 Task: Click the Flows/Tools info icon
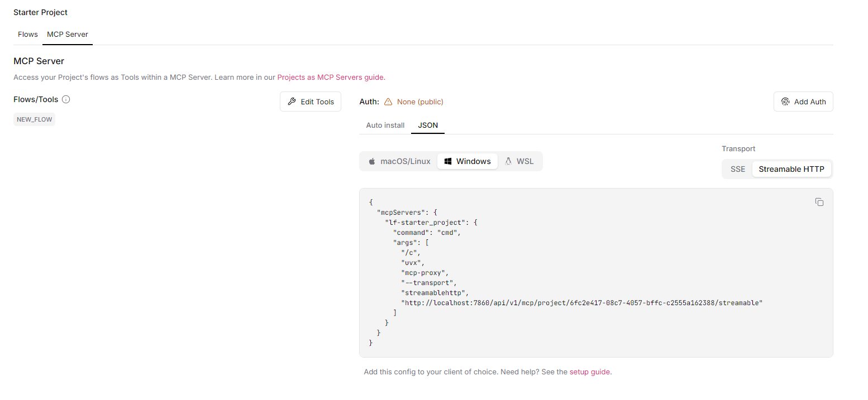tap(66, 99)
